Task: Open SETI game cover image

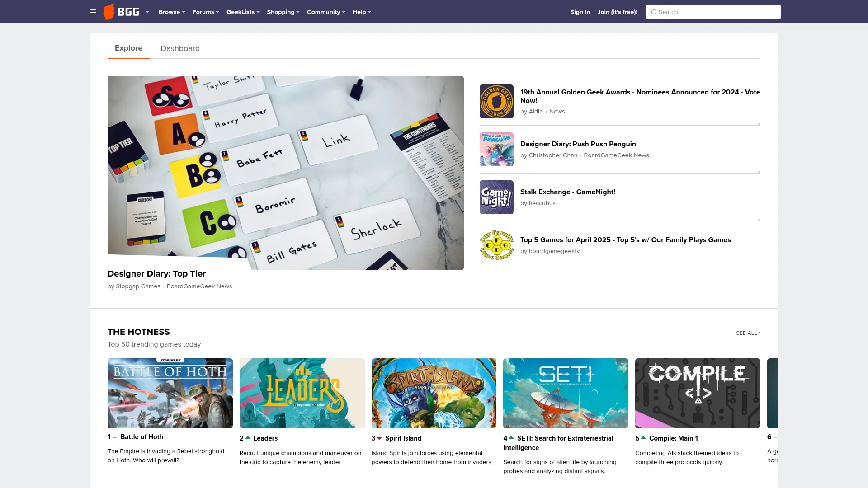Action: (566, 393)
